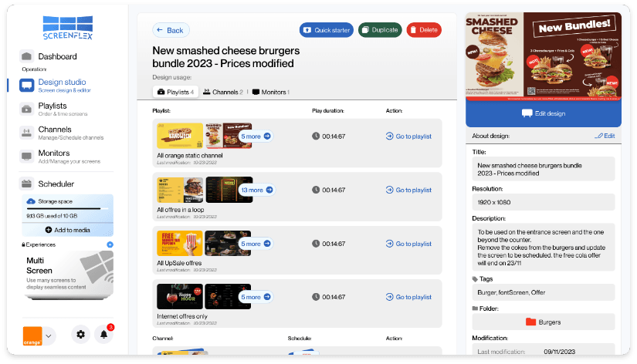Click the blue plus icon next to Experiences

point(110,244)
